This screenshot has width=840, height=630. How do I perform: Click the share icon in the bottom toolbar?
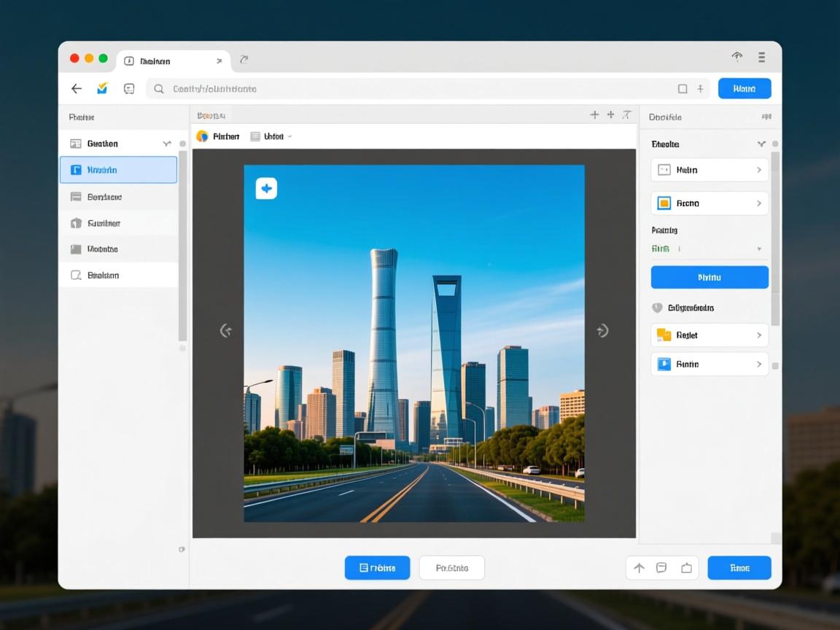(x=686, y=568)
